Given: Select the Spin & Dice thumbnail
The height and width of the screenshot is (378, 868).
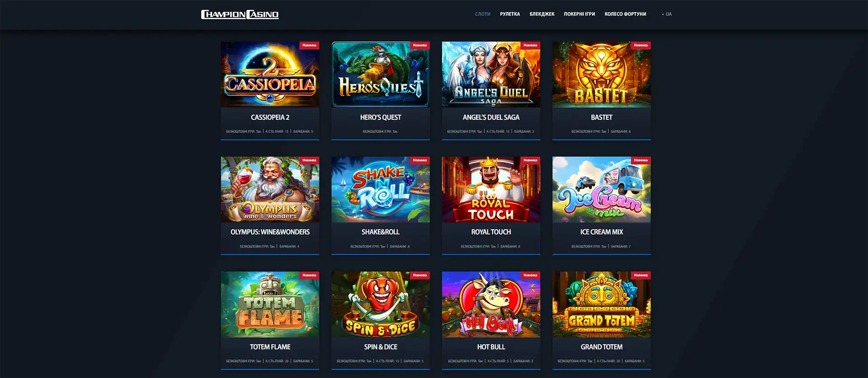Looking at the screenshot, I should click(x=381, y=304).
